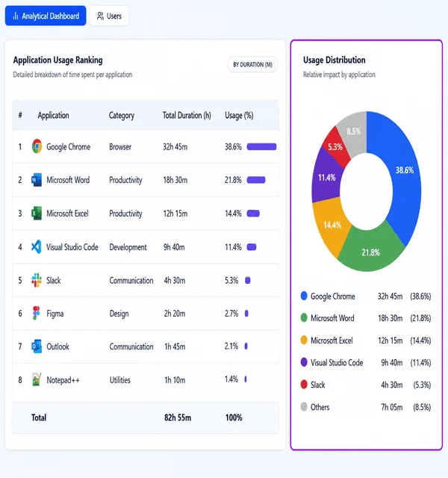Select the Notepad++ row name
The image size is (448, 478).
[63, 380]
